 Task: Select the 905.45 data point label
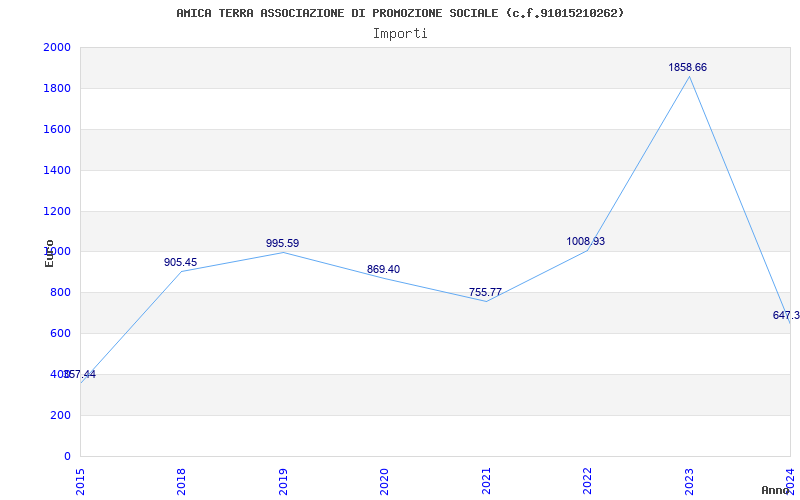(180, 262)
